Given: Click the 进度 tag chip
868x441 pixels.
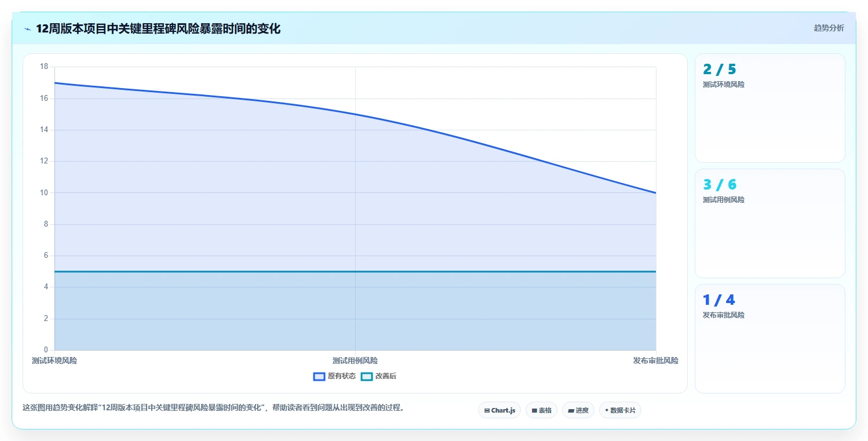Looking at the screenshot, I should pyautogui.click(x=578, y=410).
